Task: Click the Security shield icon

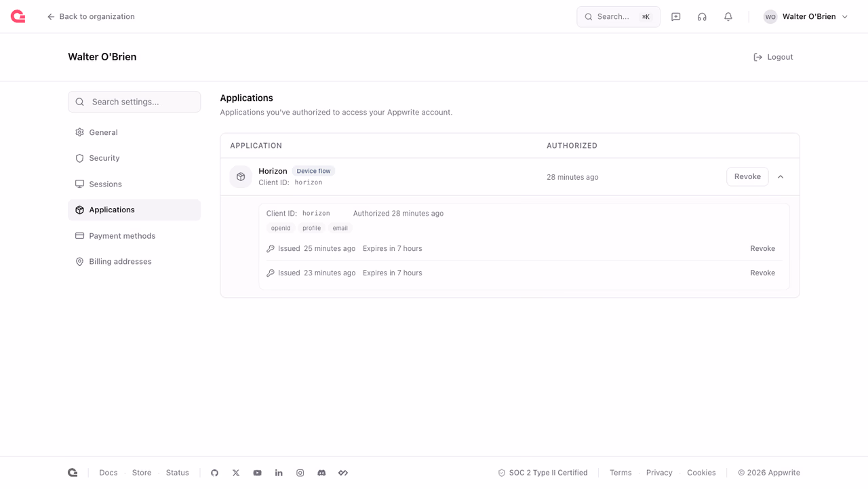Action: (79, 158)
